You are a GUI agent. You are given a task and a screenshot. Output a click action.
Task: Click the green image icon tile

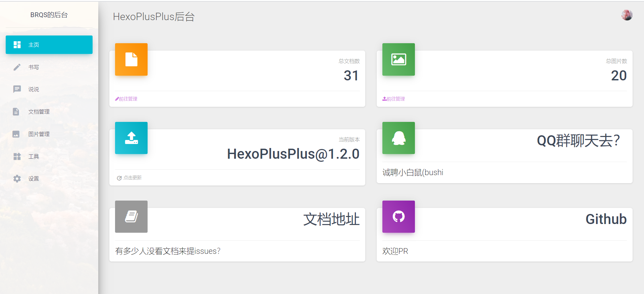click(398, 59)
